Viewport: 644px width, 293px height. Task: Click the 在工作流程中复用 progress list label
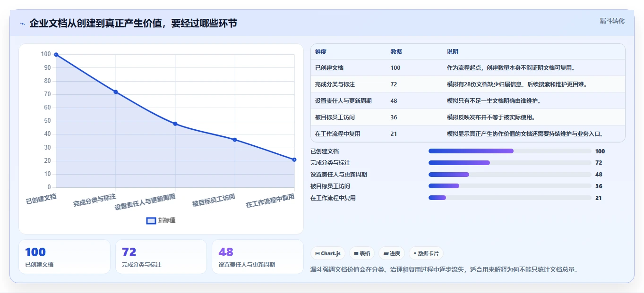point(333,198)
